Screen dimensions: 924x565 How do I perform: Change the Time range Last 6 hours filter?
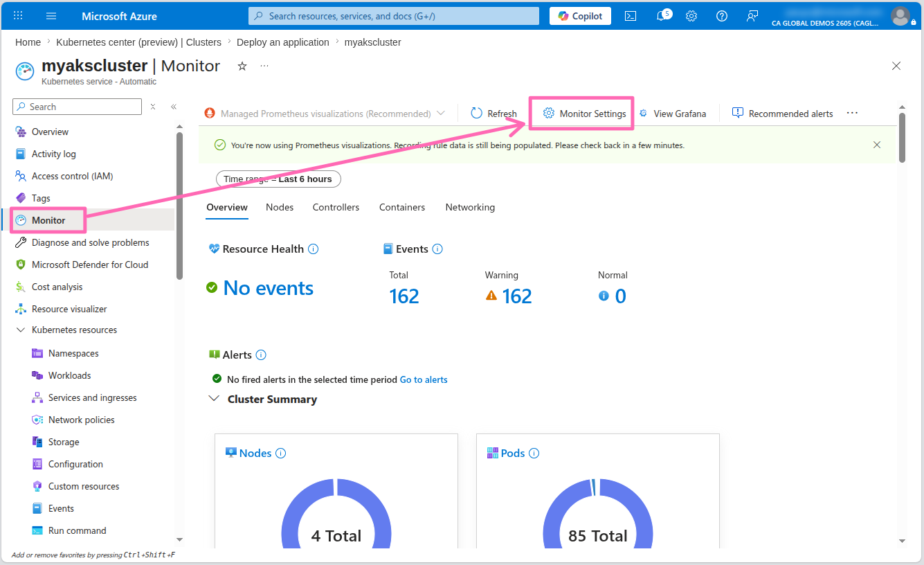pyautogui.click(x=278, y=179)
